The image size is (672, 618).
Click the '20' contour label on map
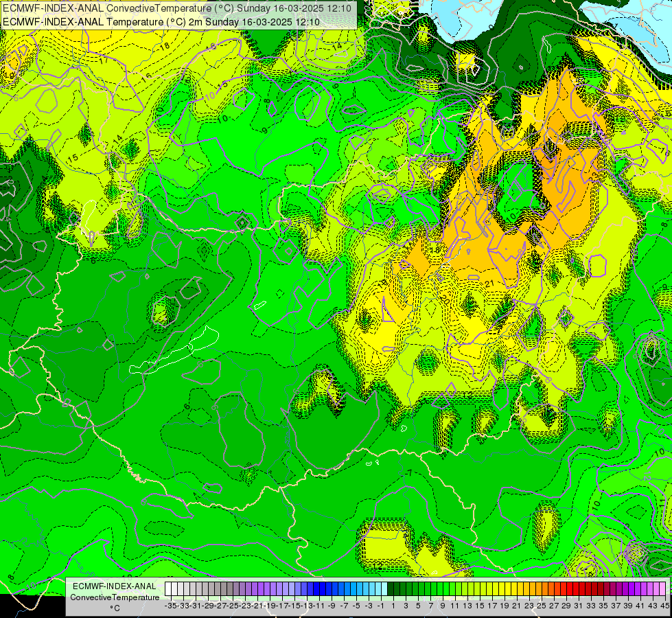[x=444, y=300]
